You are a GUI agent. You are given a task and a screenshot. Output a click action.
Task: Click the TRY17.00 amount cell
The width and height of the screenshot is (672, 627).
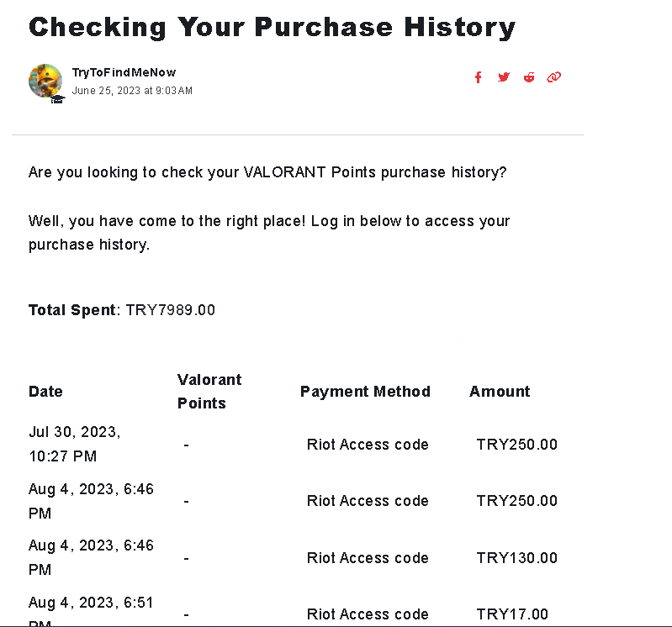(512, 614)
